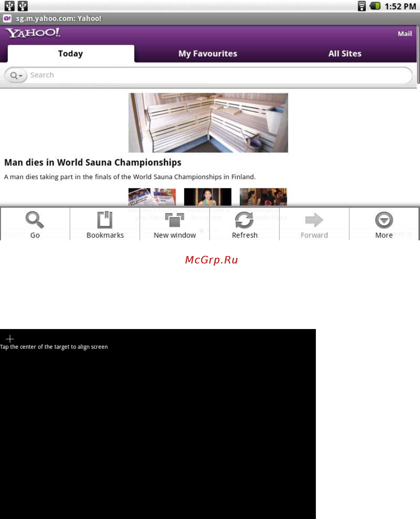Tap the Wi-Fi signal status icon
420x519 pixels.
(x=362, y=6)
